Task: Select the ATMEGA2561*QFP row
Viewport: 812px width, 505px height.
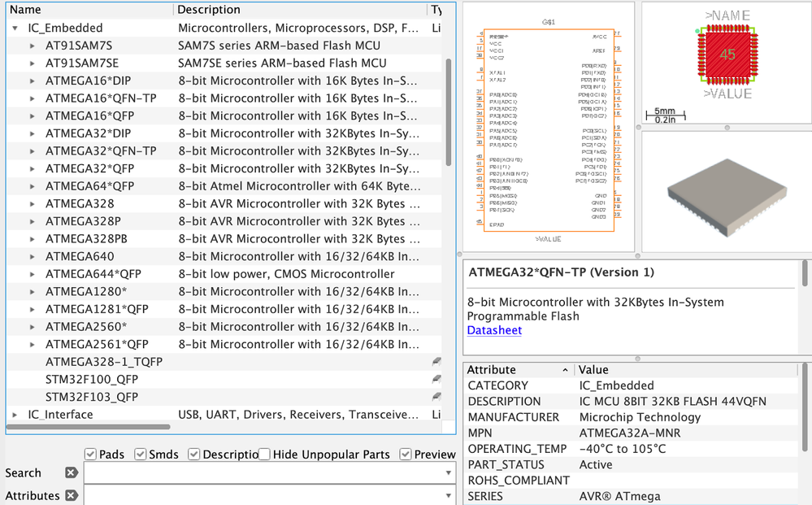Action: pyautogui.click(x=224, y=345)
